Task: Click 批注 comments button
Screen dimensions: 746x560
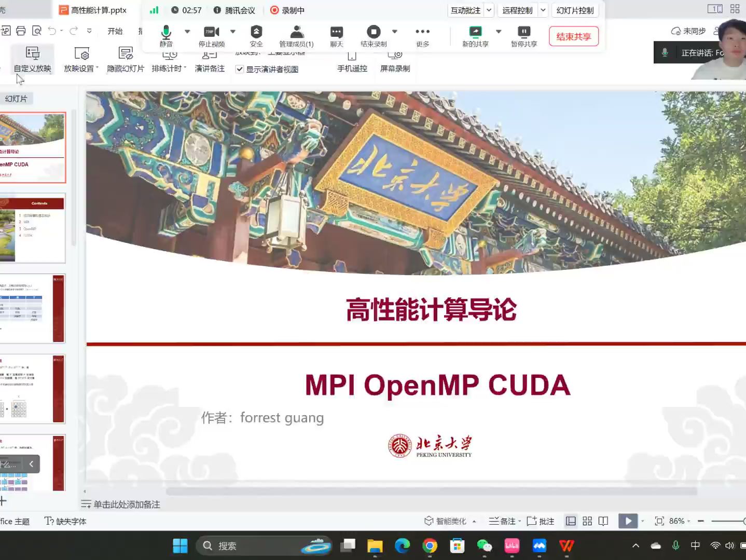Action: pos(541,521)
